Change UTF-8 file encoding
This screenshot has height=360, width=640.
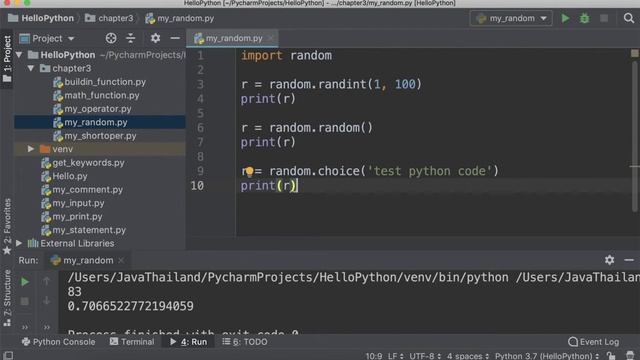coord(424,356)
